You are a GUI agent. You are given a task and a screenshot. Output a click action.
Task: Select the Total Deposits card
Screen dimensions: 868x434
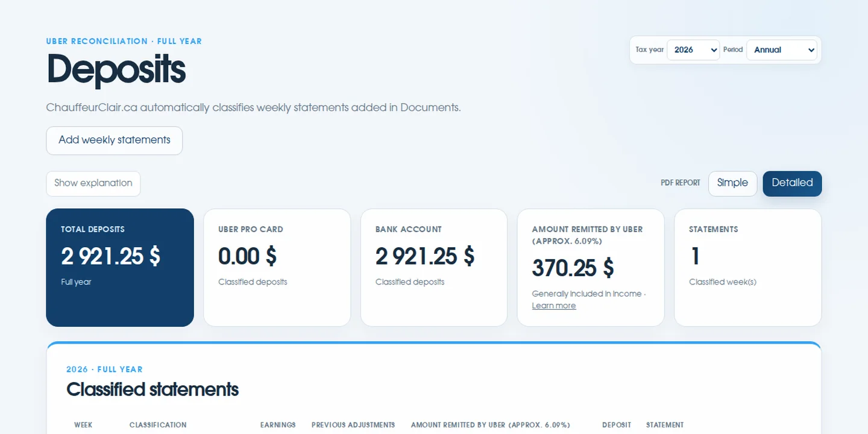point(120,268)
